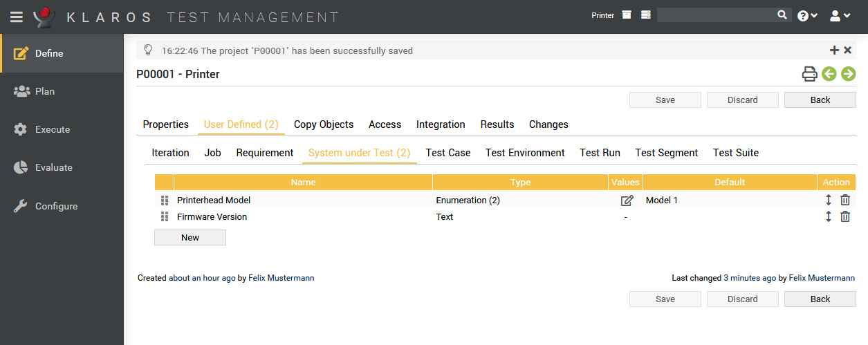Open the Iteration sub-tab
This screenshot has height=345, width=868.
[171, 153]
